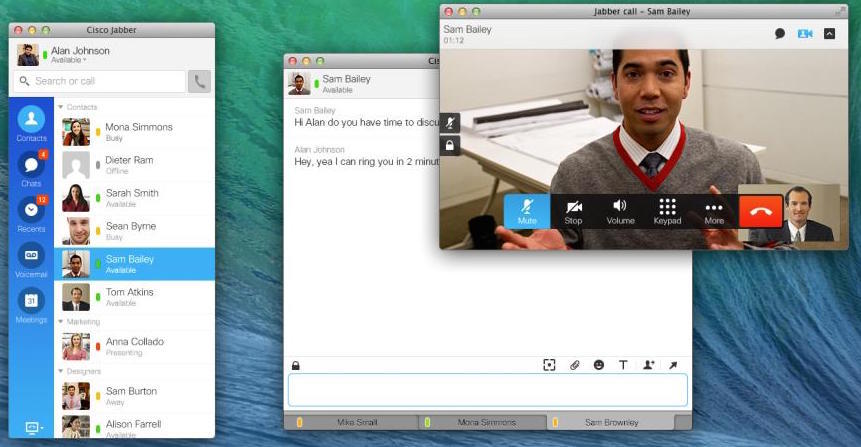Pop out the chat using the arrow icon
This screenshot has height=447, width=861.
[x=673, y=365]
